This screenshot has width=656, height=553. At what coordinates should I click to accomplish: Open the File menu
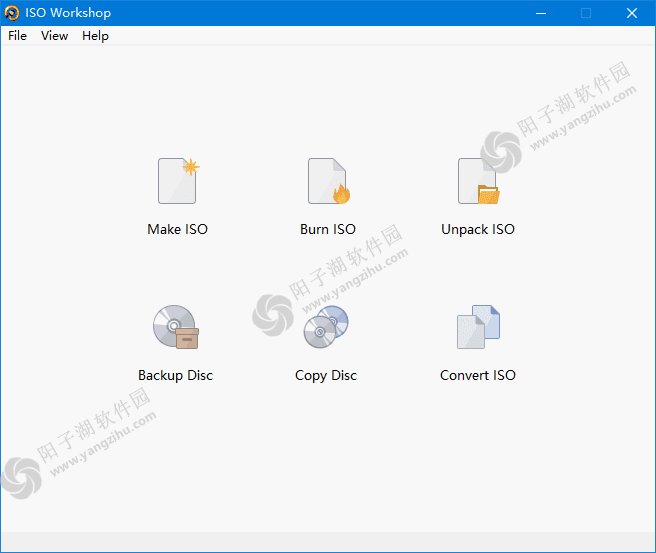pyautogui.click(x=18, y=36)
